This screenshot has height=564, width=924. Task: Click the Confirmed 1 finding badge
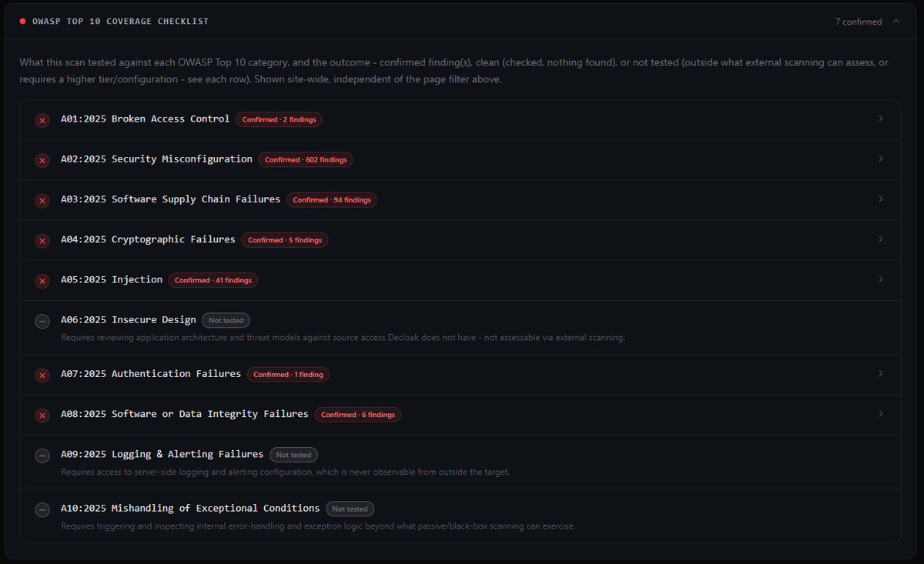pos(289,375)
